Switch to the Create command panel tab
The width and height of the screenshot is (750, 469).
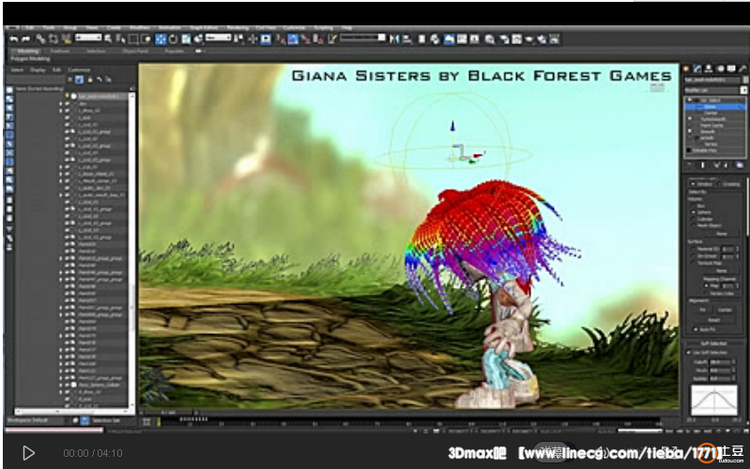(x=686, y=69)
